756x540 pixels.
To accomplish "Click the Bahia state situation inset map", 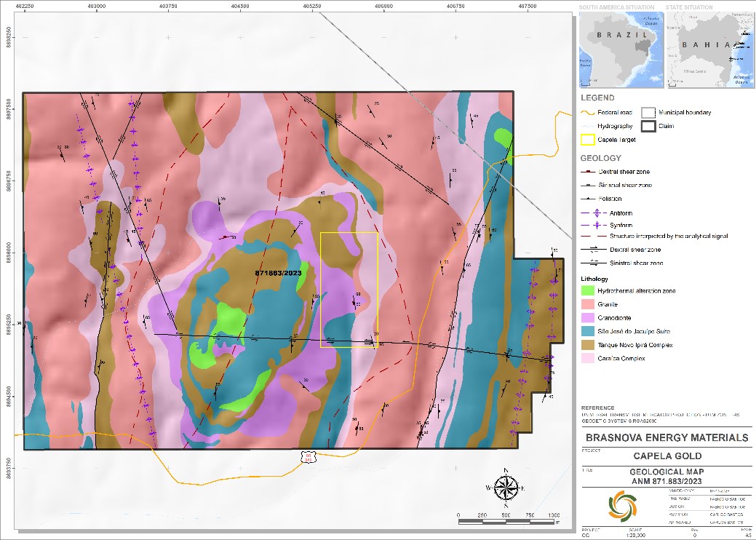I will (711, 50).
